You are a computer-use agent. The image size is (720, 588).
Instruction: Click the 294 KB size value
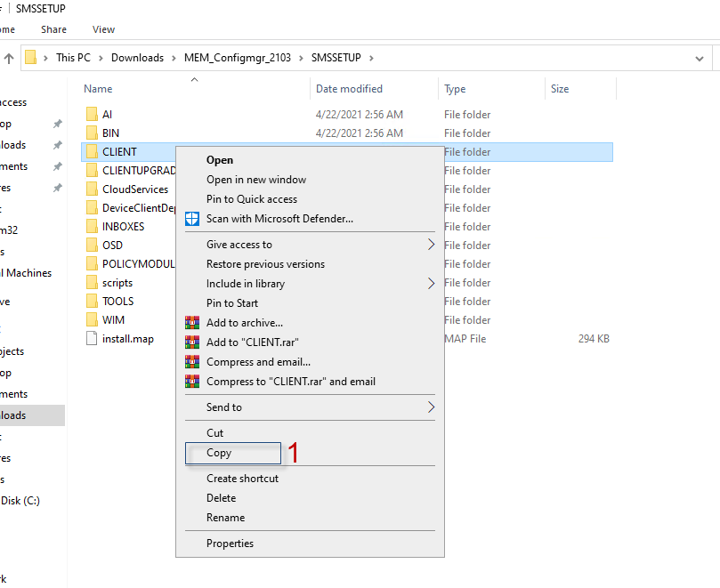(x=594, y=338)
